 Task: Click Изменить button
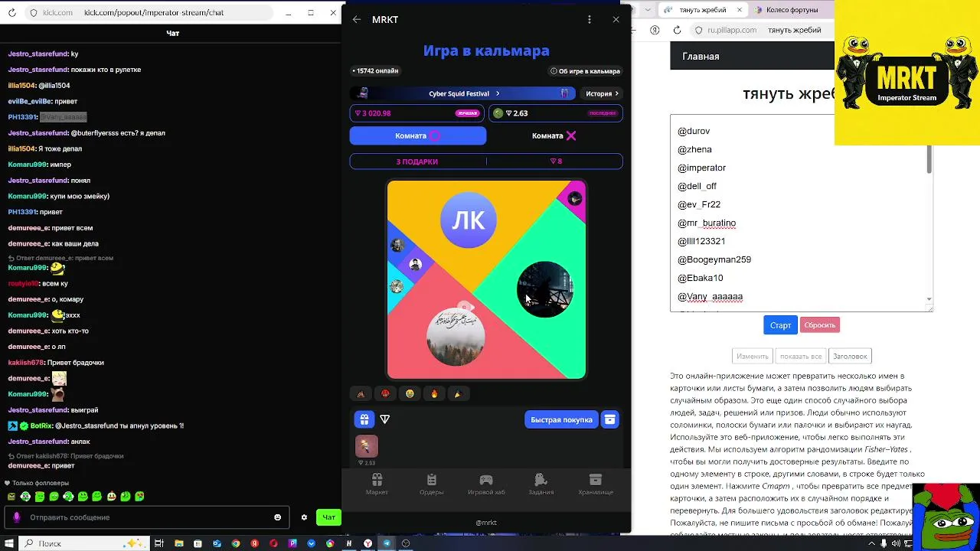(x=752, y=356)
